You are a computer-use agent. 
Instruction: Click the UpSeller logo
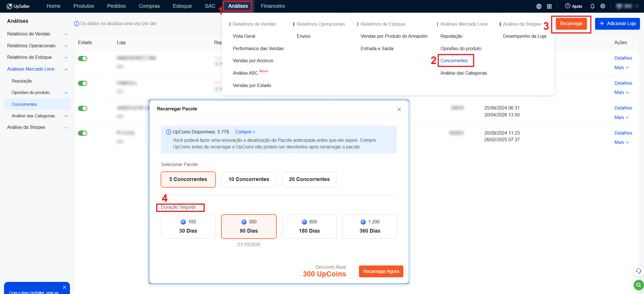point(18,6)
